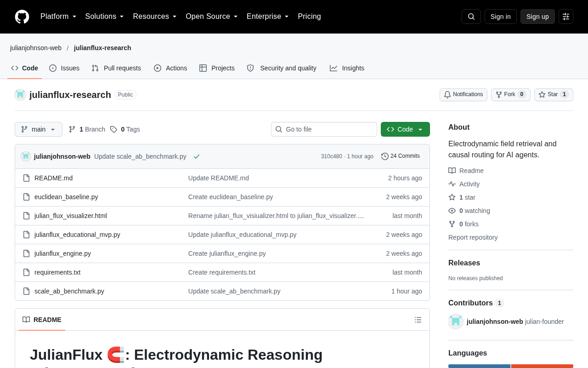588x368 pixels.
Task: Open README outline list icon
Action: click(418, 320)
